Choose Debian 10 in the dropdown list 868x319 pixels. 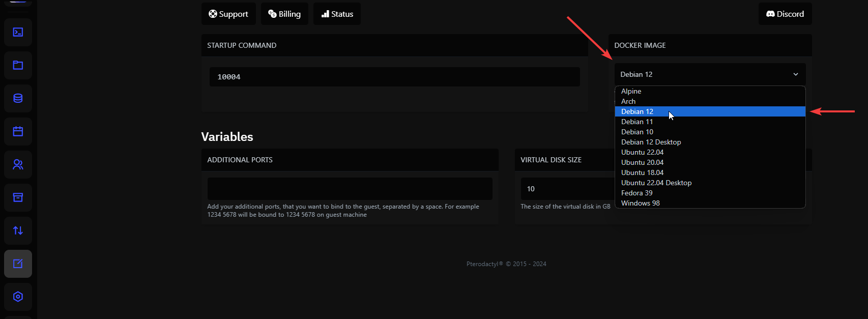coord(710,132)
